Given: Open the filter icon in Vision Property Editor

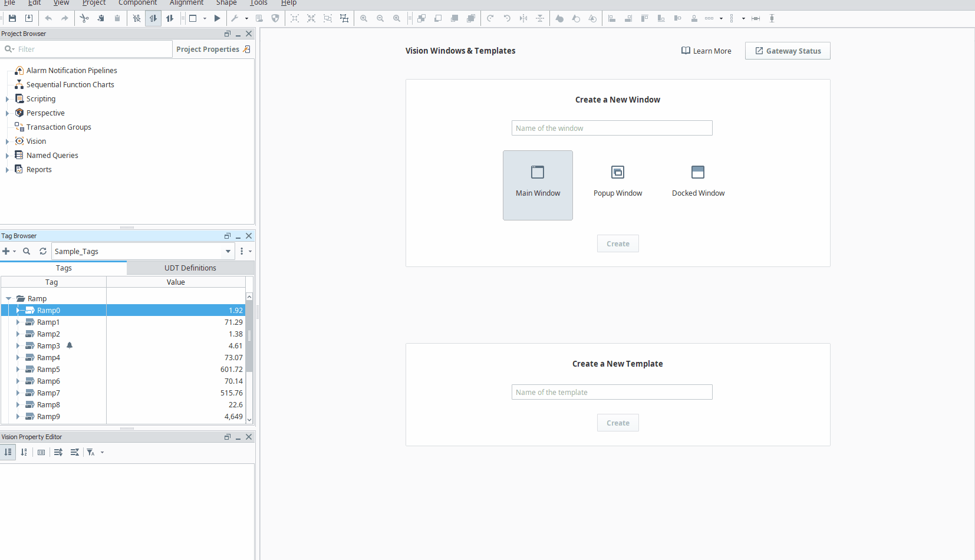Looking at the screenshot, I should pyautogui.click(x=91, y=452).
